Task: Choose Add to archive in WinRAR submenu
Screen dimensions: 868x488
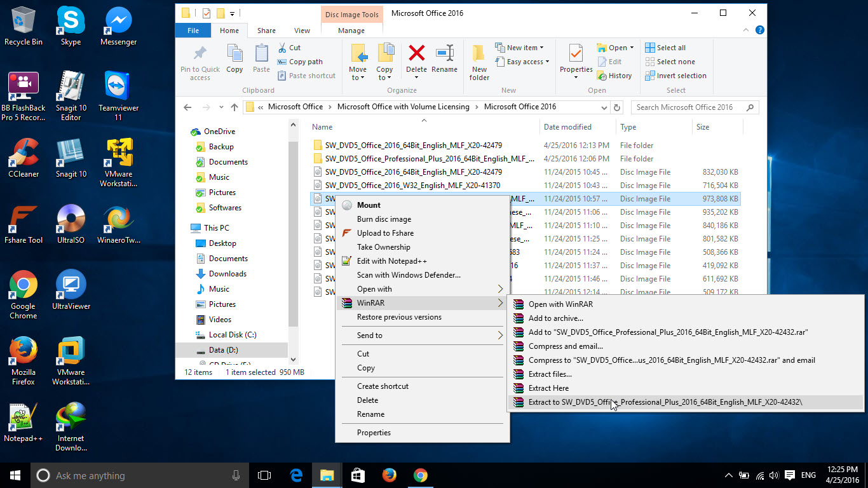Action: click(686, 318)
